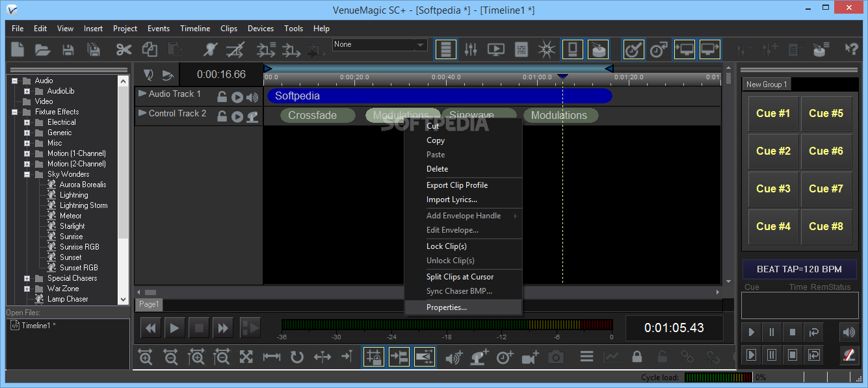
Task: Click the left tree panel vertical scrollbar
Action: point(124,190)
